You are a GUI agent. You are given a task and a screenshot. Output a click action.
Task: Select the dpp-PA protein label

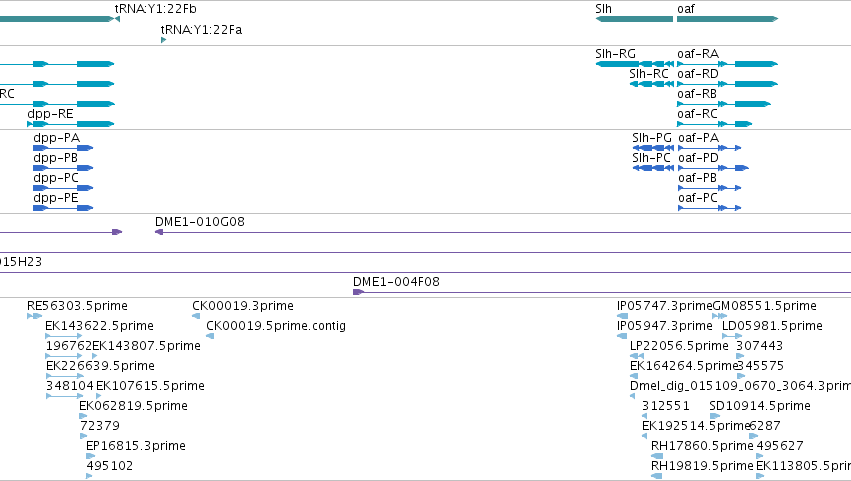56,138
